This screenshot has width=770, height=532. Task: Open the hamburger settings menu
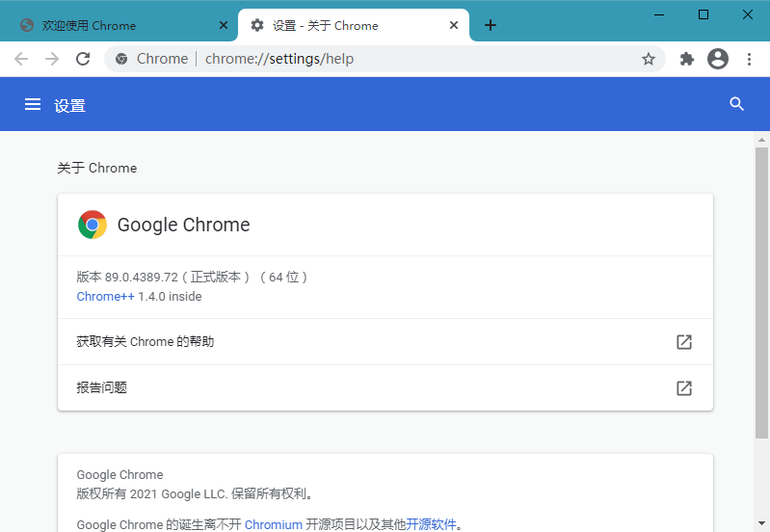33,104
